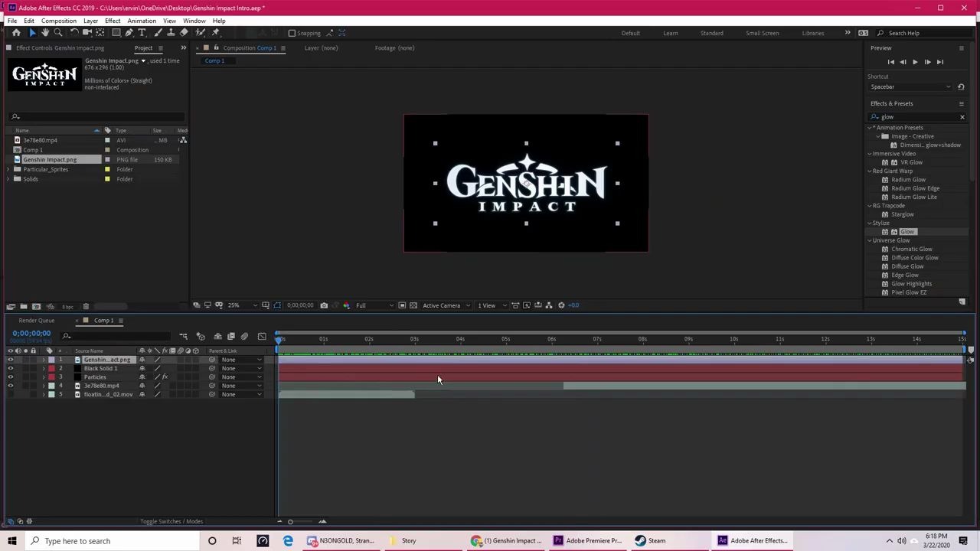Click the Play button in Preview panel
Image resolution: width=980 pixels, height=551 pixels.
point(915,62)
